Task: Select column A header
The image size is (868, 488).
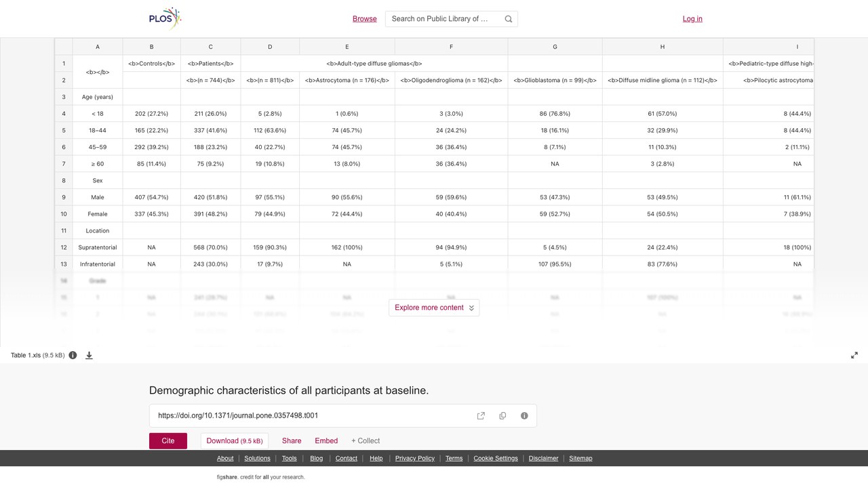Action: click(x=98, y=47)
